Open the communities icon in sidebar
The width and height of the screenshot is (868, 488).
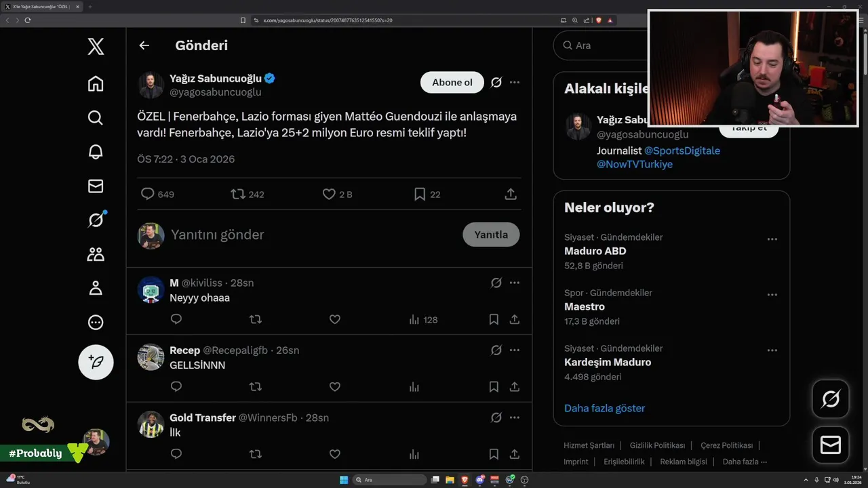96,254
